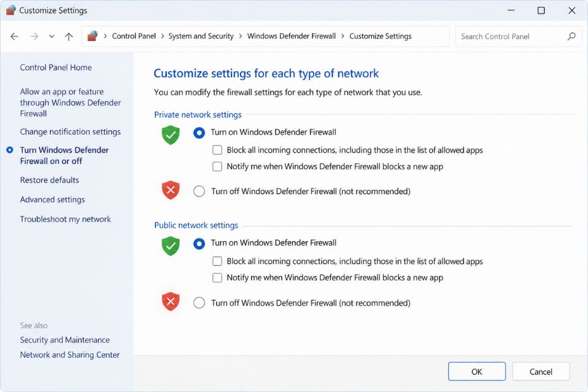The image size is (588, 392).
Task: Open Control Panel breadcrumb
Action: pyautogui.click(x=134, y=36)
